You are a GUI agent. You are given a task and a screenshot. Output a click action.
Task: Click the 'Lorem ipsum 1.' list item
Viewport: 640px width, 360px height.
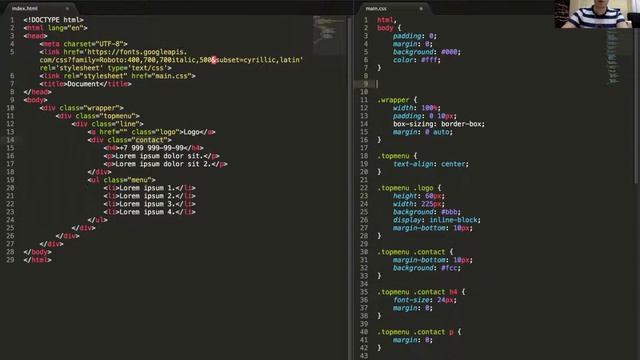coord(149,188)
